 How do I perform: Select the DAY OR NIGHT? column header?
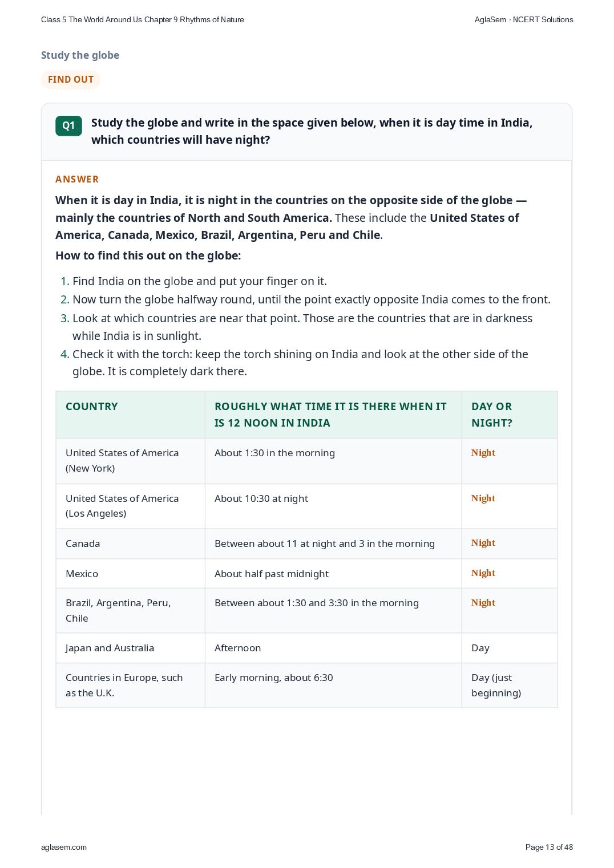click(x=510, y=415)
